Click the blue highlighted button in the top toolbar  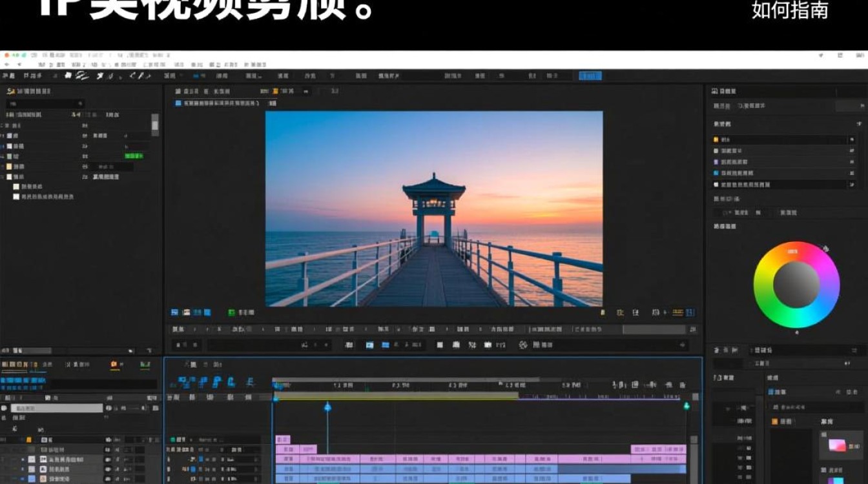590,76
